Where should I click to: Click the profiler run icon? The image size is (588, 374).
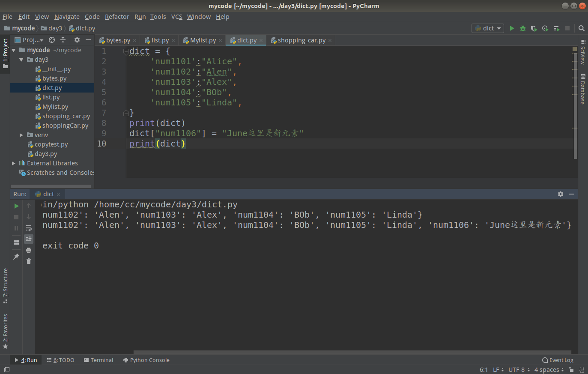coord(545,28)
